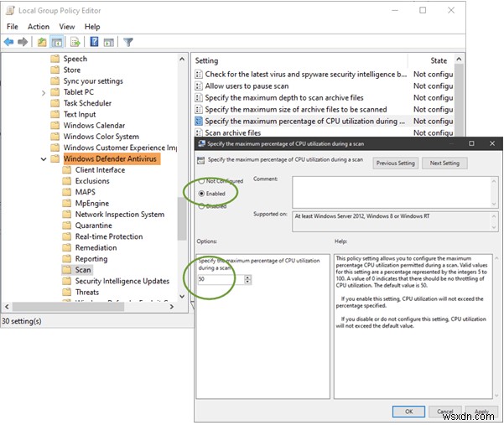Click the Forward arrow toolbar icon
This screenshot has height=425, width=504.
coord(23,42)
